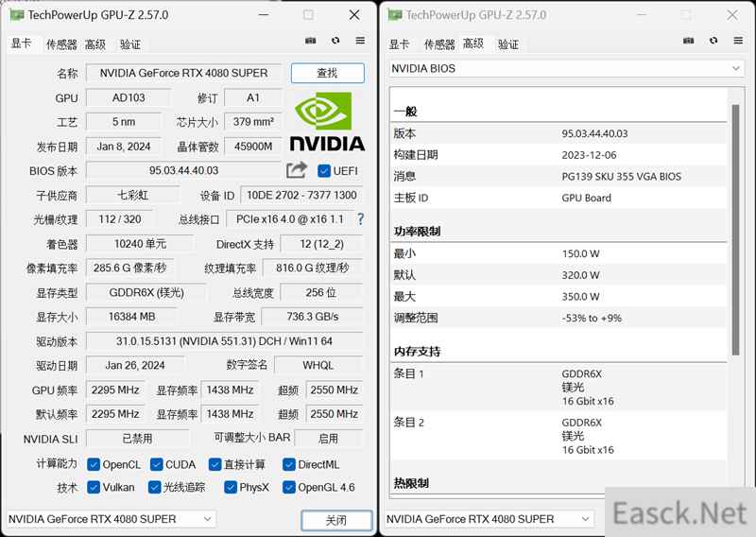Click the 关闭 close button

click(x=336, y=520)
